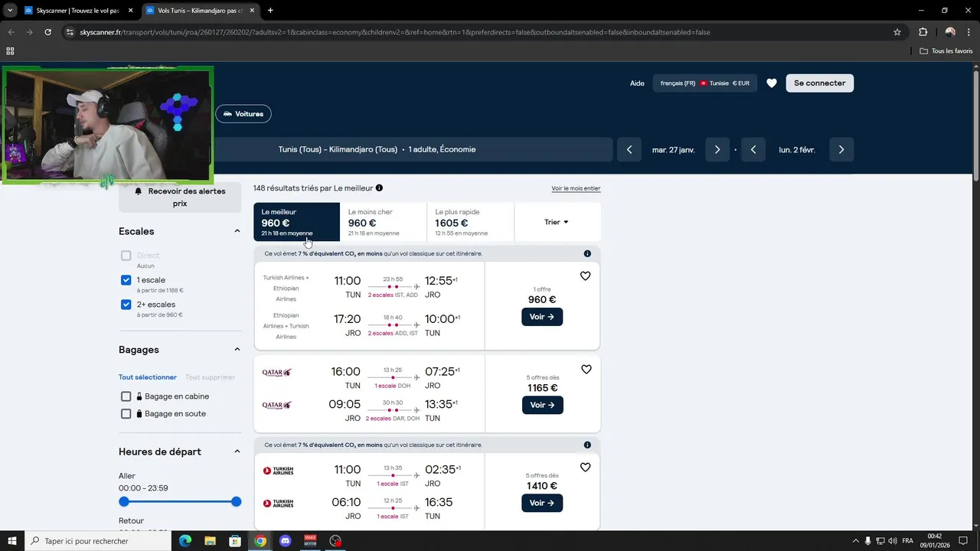Open language and currency selector
The height and width of the screenshot is (551, 980).
704,83
